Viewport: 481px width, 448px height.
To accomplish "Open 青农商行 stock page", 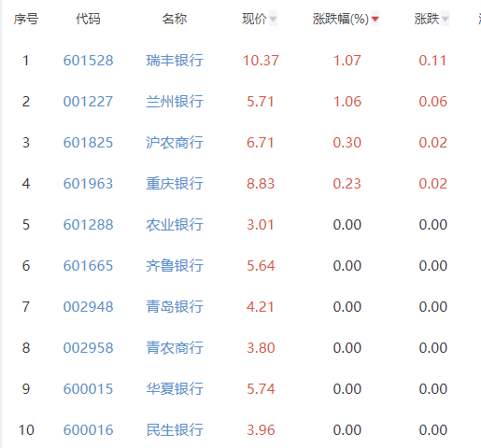I will pos(175,348).
